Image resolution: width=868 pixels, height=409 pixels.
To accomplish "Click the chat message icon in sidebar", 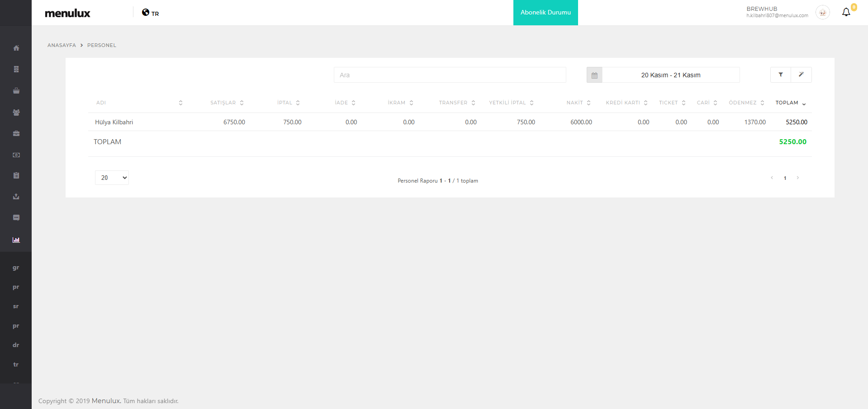I will coord(16,218).
